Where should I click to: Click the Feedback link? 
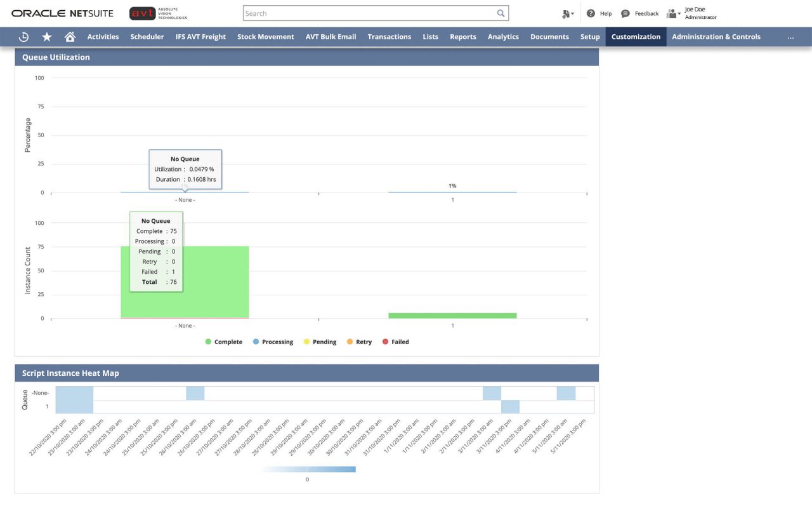646,13
